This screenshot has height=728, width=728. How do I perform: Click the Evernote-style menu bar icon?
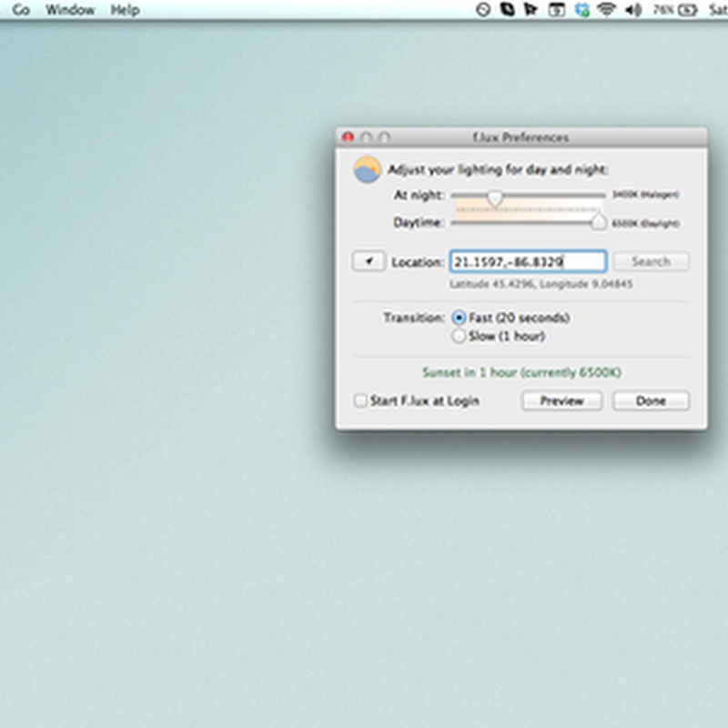tap(508, 10)
